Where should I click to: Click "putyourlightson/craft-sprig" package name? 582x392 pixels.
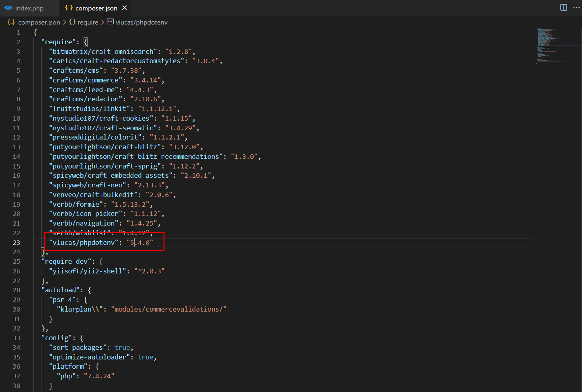(x=105, y=166)
